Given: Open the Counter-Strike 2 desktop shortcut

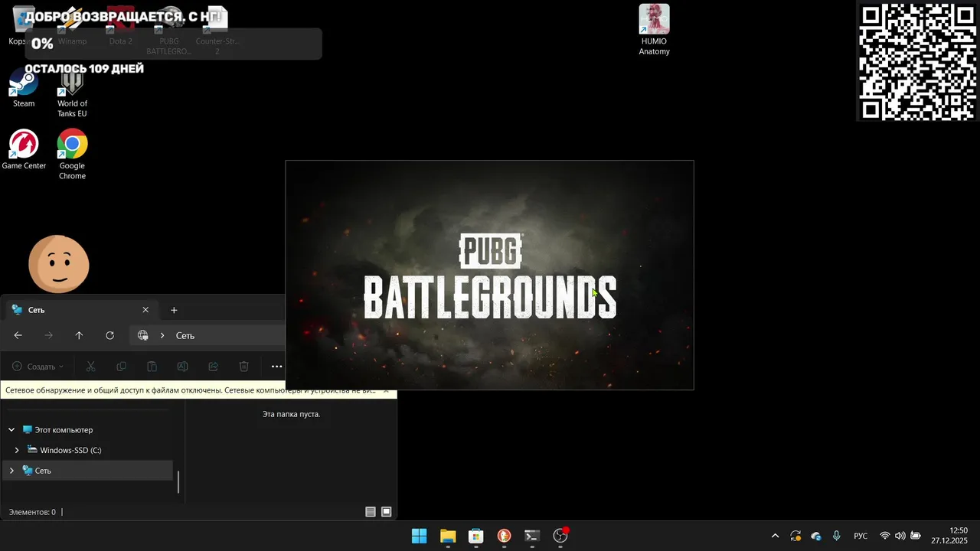Looking at the screenshot, I should (217, 31).
